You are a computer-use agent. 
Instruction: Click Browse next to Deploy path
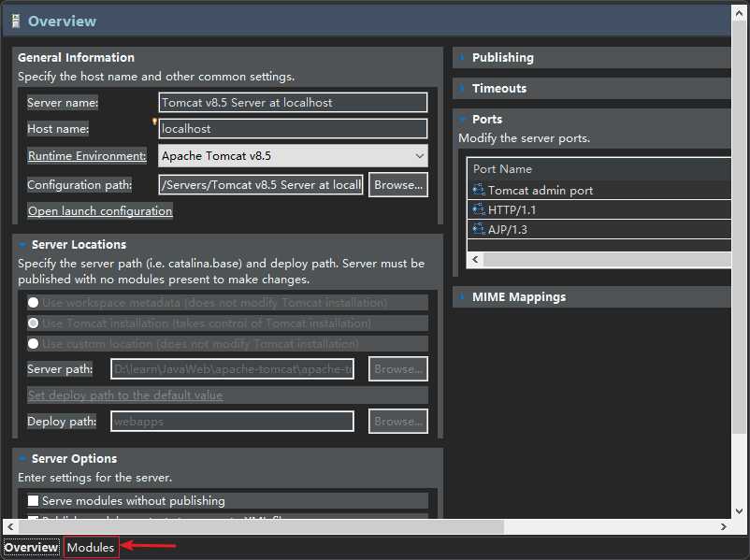point(398,422)
